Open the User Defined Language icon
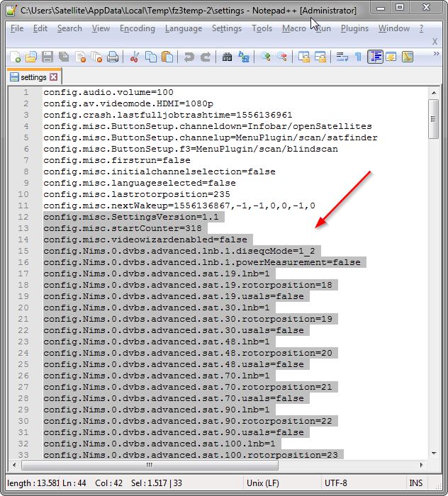The height and width of the screenshot is (496, 448). [391, 57]
